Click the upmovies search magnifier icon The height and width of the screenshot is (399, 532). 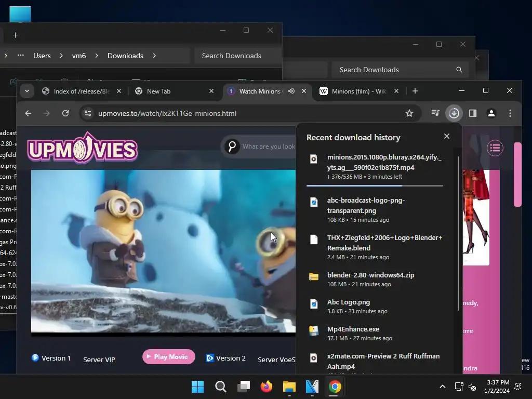pos(232,147)
